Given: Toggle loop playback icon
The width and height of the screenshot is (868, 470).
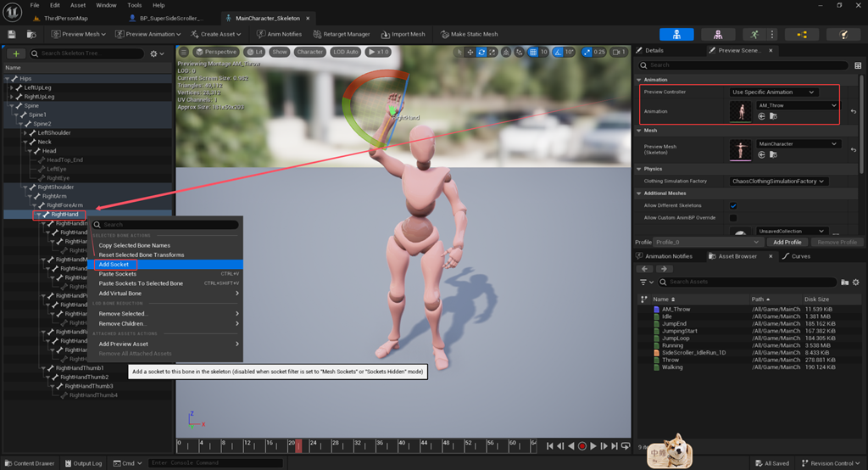Looking at the screenshot, I should pos(626,445).
